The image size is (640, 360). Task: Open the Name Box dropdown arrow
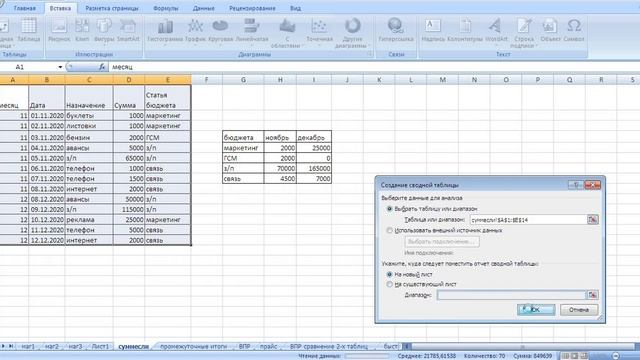[x=60, y=67]
